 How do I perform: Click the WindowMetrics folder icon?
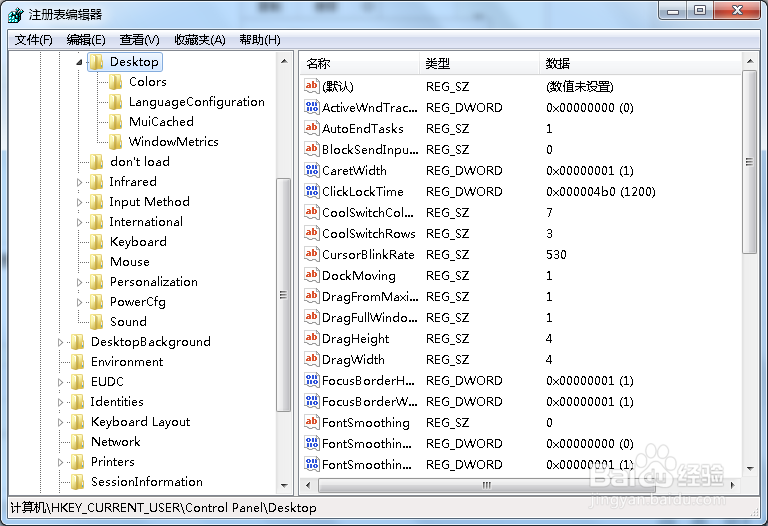(x=116, y=142)
